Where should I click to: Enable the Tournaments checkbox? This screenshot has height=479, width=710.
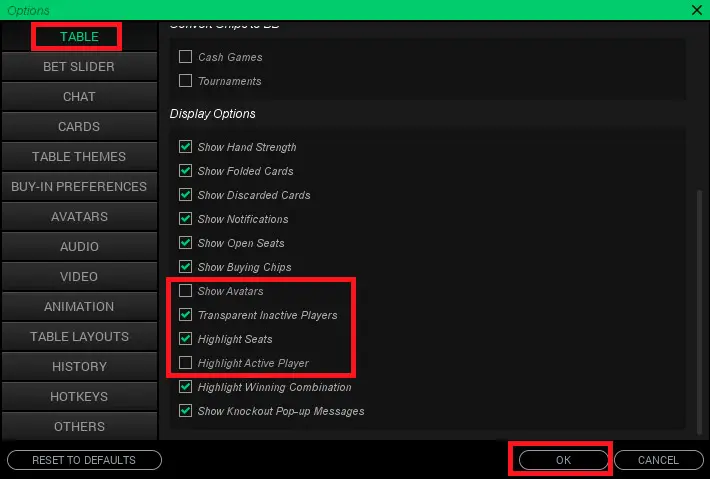185,81
